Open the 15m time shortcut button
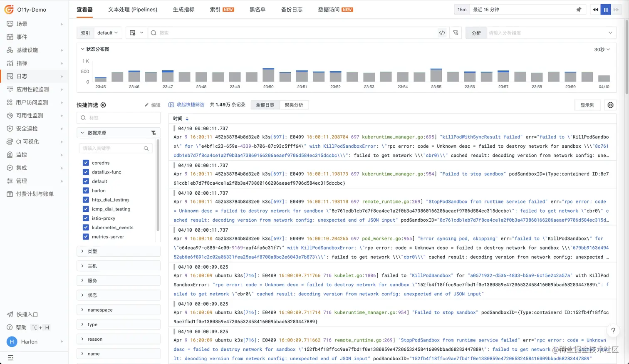 [462, 10]
